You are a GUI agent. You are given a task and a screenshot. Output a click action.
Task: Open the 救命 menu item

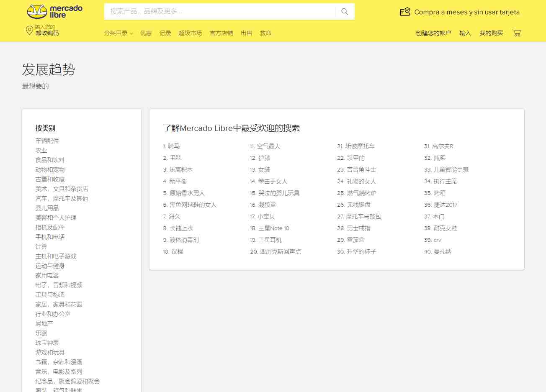[x=265, y=33]
